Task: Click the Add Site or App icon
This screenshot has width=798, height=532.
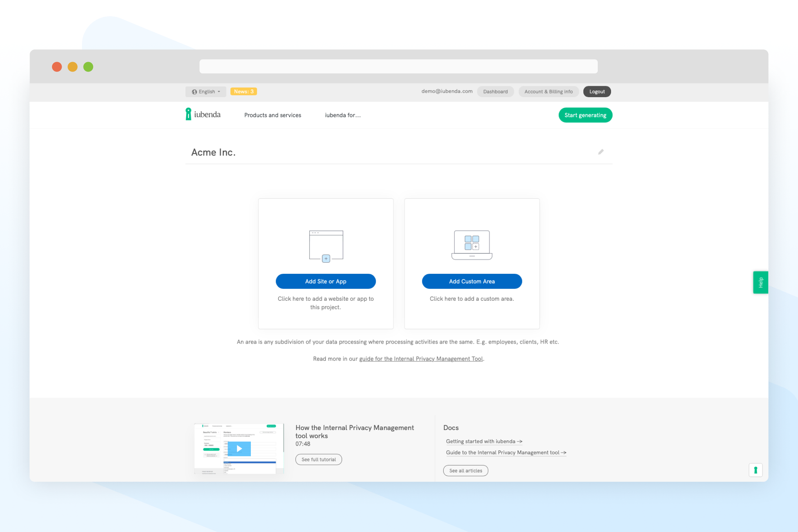Action: [325, 245]
